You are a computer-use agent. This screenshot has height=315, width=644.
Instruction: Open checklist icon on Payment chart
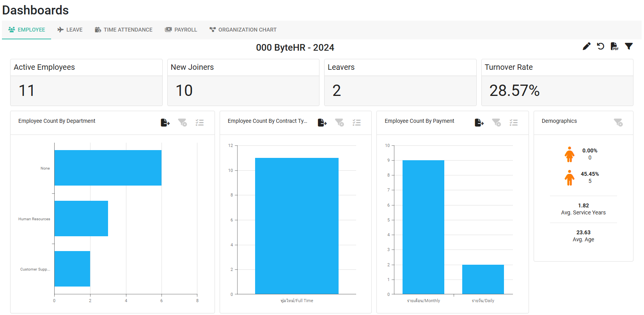(x=514, y=123)
